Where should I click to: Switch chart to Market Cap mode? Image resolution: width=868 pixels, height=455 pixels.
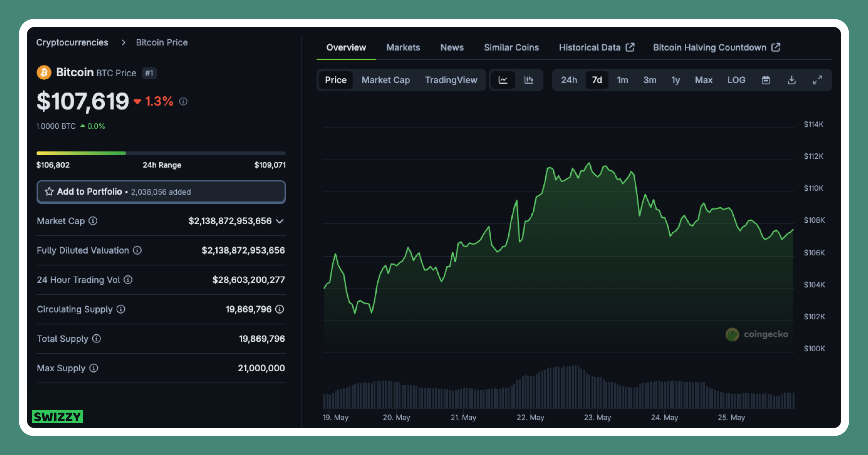click(x=386, y=80)
